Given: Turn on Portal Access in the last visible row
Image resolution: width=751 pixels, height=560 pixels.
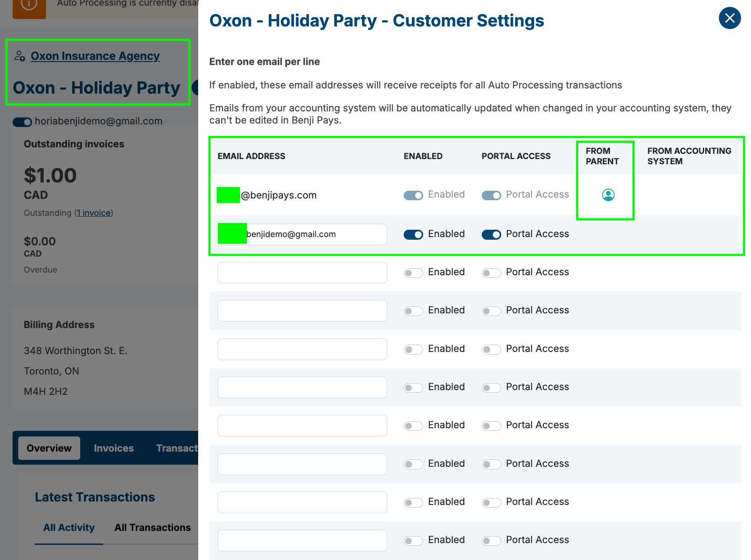Looking at the screenshot, I should (491, 540).
